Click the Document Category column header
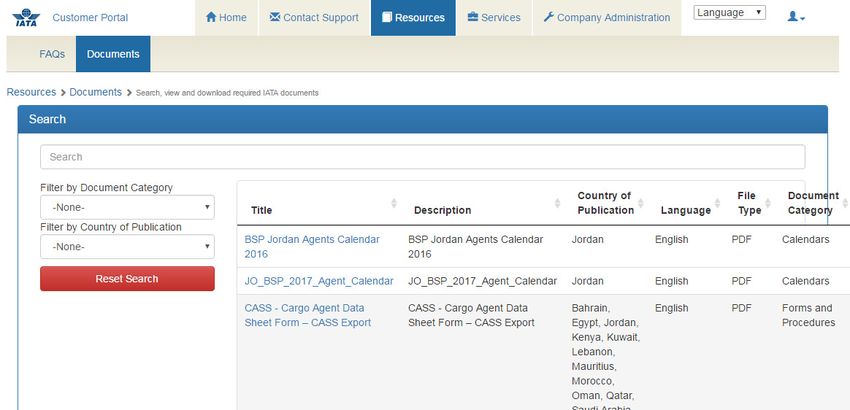 [x=813, y=203]
